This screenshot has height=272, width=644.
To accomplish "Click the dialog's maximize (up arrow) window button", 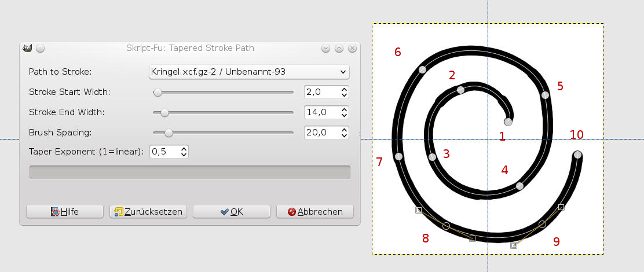I will coord(339,49).
